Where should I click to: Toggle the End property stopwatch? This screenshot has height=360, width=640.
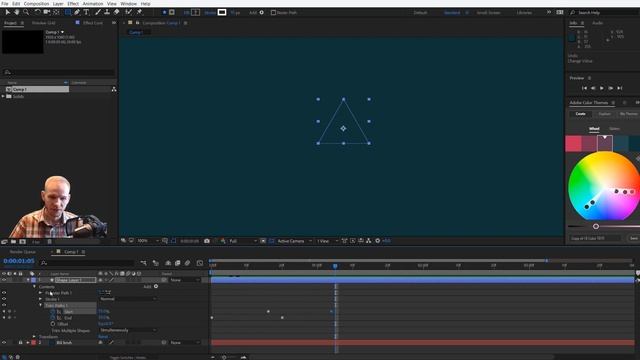point(53,318)
